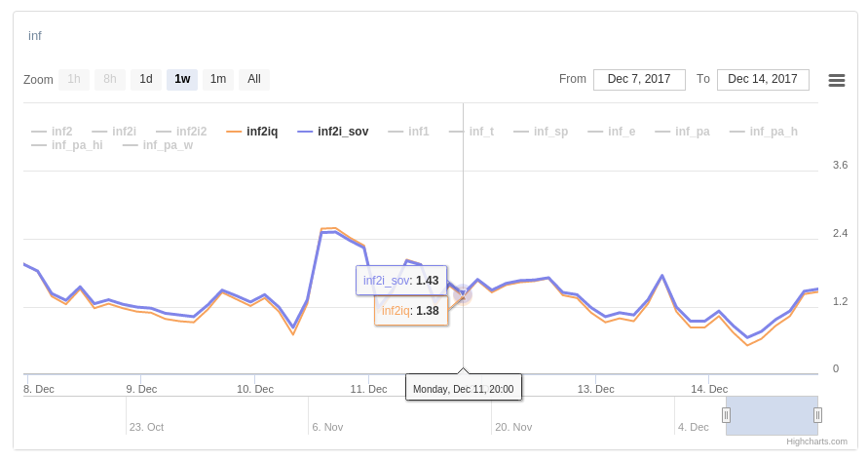Click the To date input field
The width and height of the screenshot is (868, 461).
click(x=763, y=80)
